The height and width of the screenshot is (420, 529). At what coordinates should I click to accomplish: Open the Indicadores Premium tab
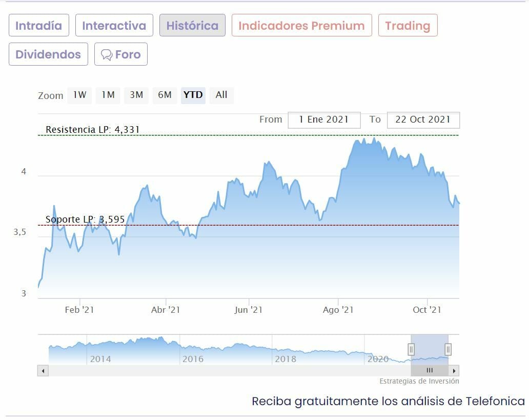coord(301,26)
